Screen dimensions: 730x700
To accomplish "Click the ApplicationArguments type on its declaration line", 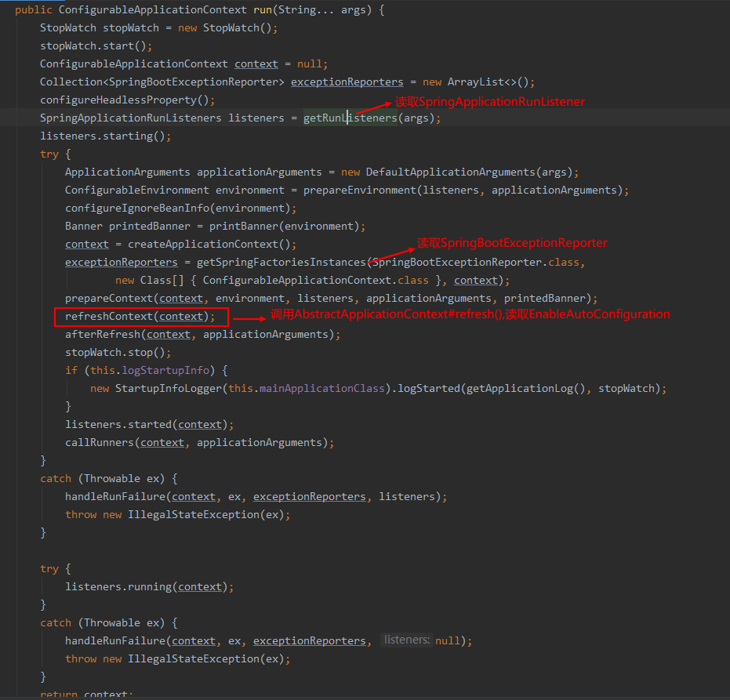I will pyautogui.click(x=128, y=172).
